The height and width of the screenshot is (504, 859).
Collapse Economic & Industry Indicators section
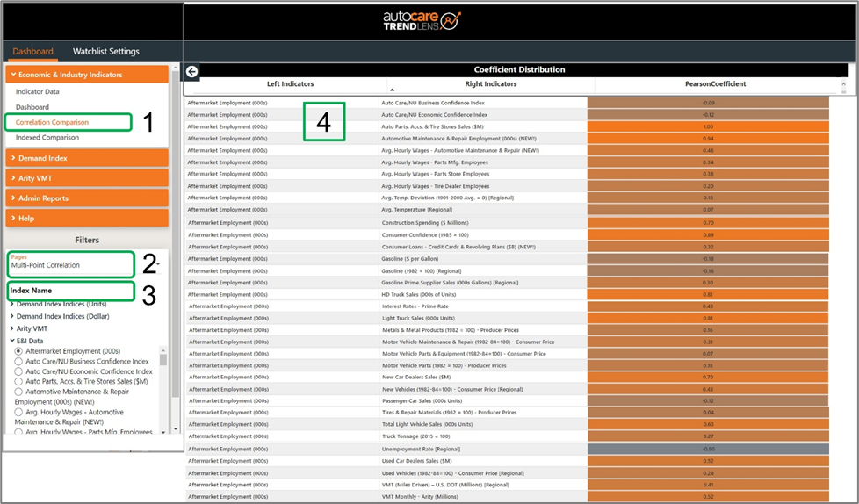87,75
